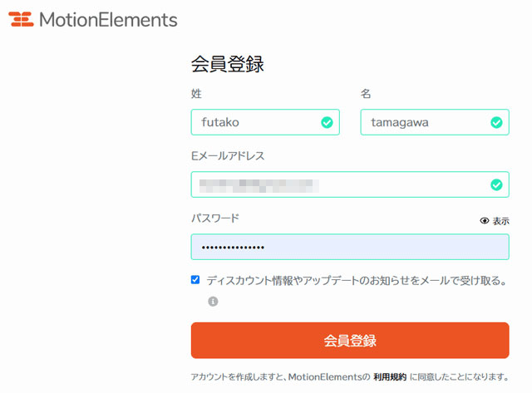Image resolution: width=532 pixels, height=393 pixels.
Task: Uncheck the discount newsletter checkbox
Action: [195, 280]
